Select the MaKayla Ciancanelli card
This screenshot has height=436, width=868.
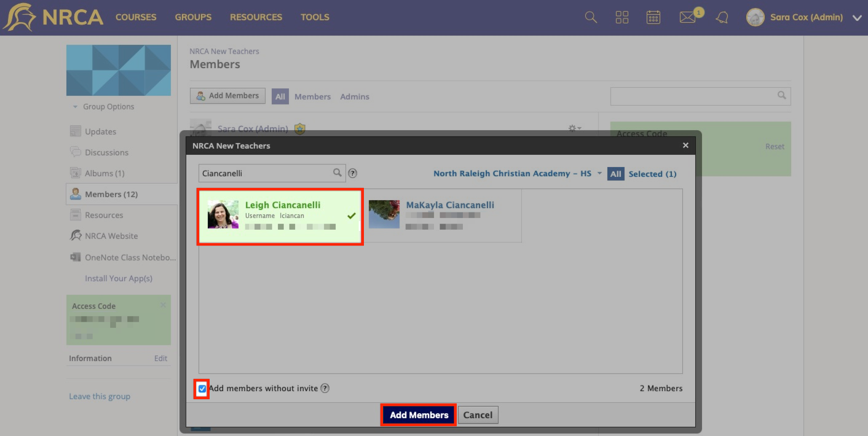[x=441, y=216]
